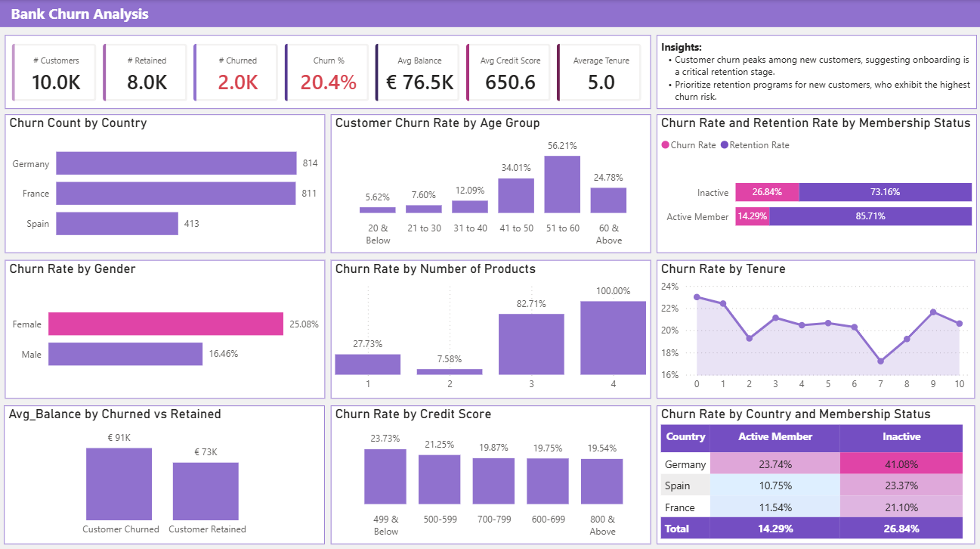The height and width of the screenshot is (549, 980).
Task: Click the "Bank Churn Analysis" report title
Action: point(79,14)
